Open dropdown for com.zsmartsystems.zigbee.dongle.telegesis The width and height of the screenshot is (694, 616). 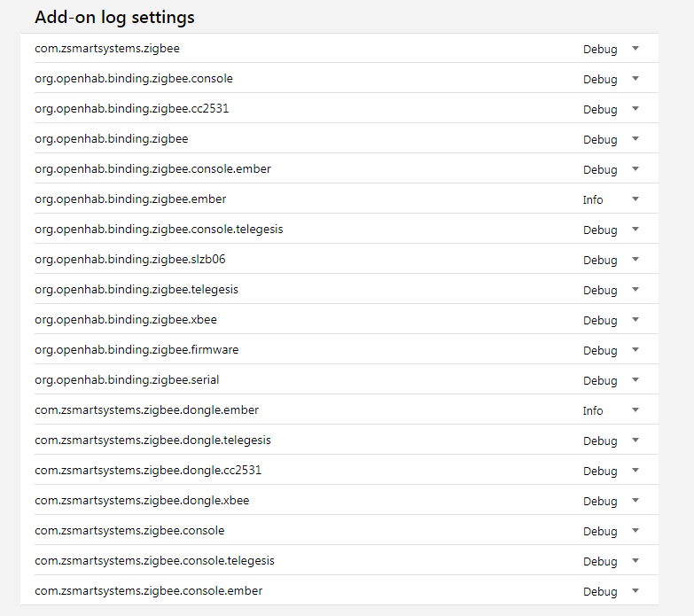(611, 441)
